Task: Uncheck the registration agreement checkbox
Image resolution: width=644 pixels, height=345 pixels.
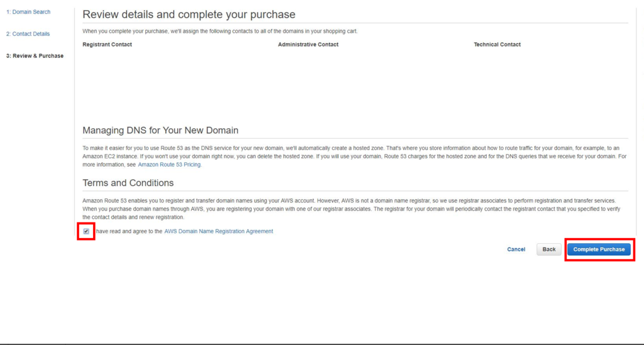Action: tap(86, 231)
